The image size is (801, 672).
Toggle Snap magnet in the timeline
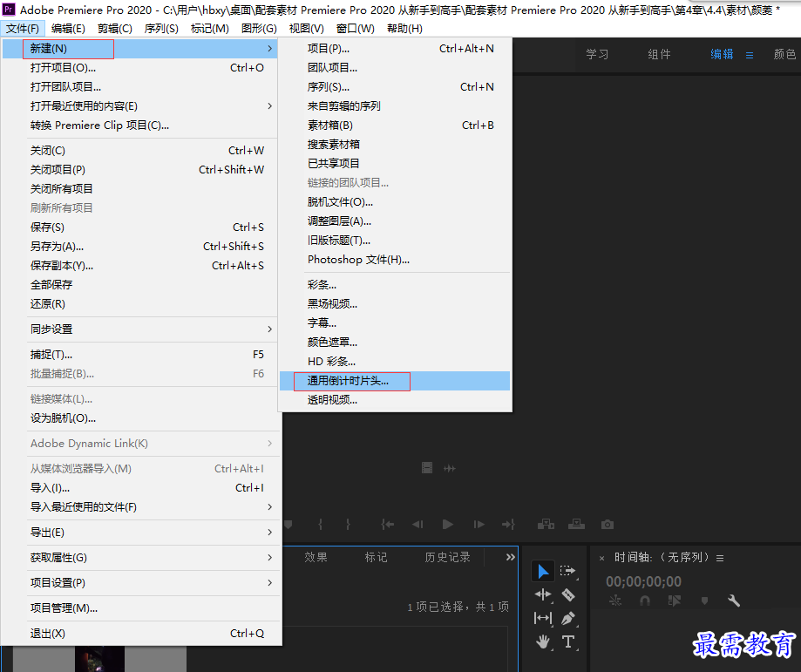pyautogui.click(x=645, y=601)
